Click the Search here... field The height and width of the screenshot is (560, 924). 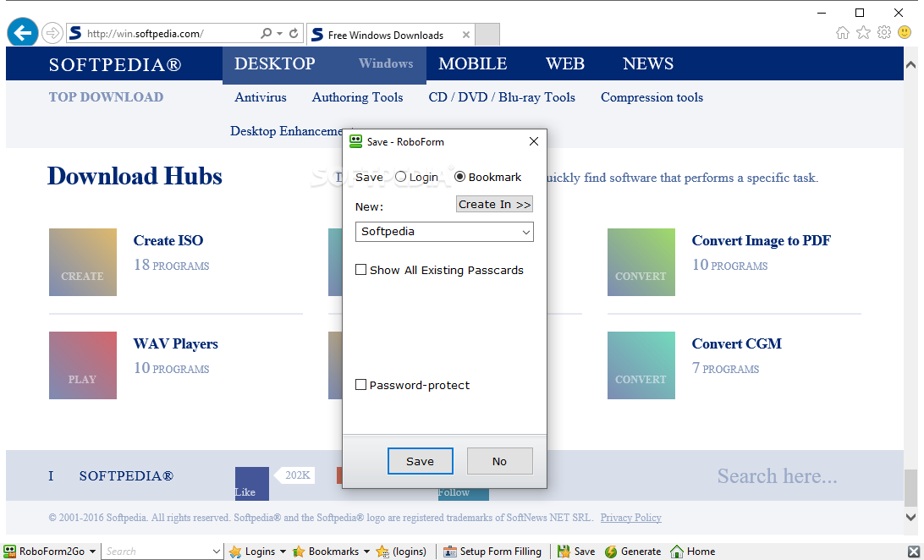coord(777,475)
